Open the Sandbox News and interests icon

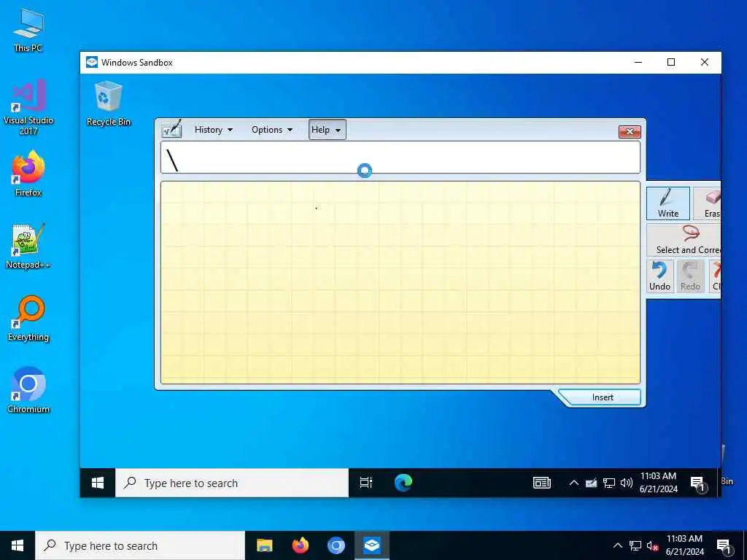tap(542, 483)
